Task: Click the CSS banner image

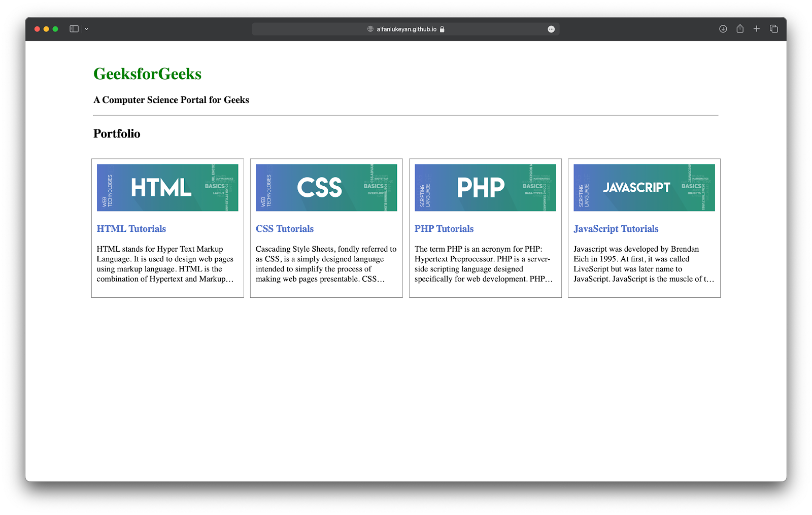Action: coord(326,188)
